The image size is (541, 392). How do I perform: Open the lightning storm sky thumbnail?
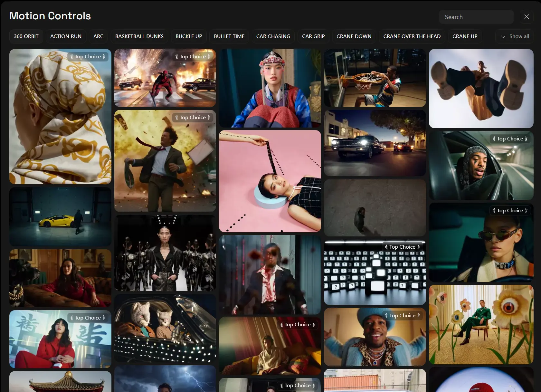pos(165,379)
